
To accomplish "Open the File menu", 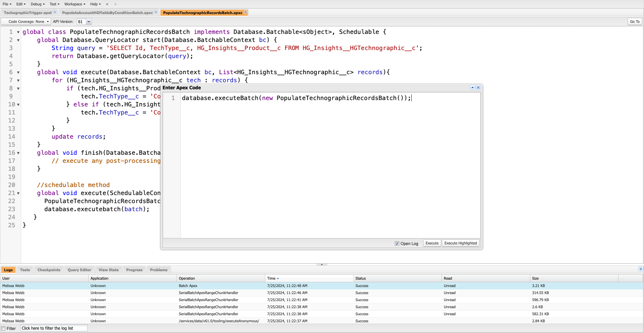I will pos(7,4).
